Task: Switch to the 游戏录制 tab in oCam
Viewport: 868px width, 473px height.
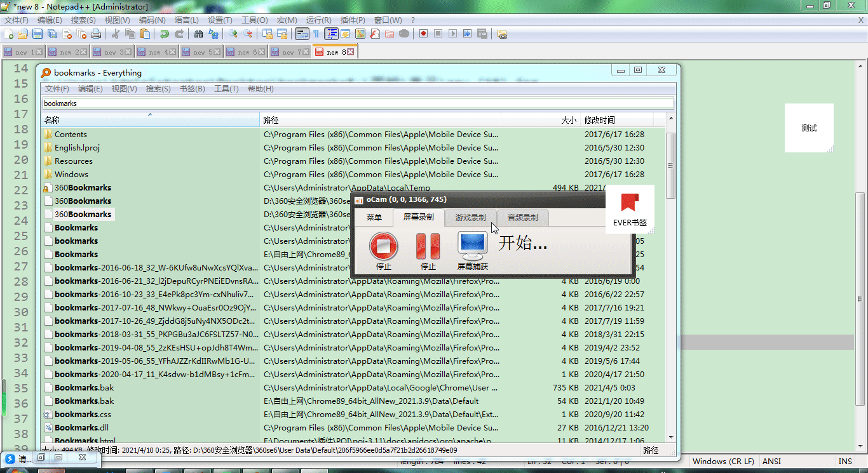Action: click(x=470, y=218)
